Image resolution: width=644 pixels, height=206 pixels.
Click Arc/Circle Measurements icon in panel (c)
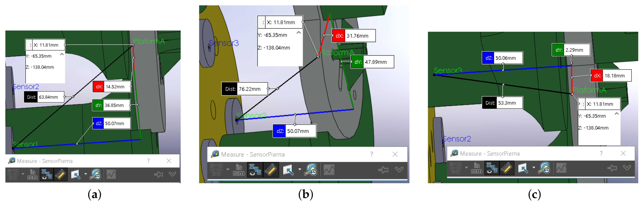[456, 168]
